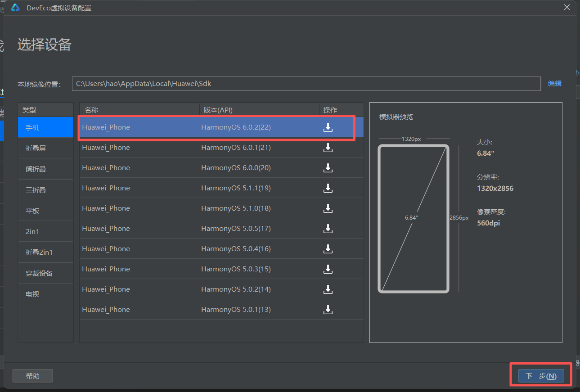580x392 pixels.
Task: Click the 选择设备 page heading
Action: (44, 45)
